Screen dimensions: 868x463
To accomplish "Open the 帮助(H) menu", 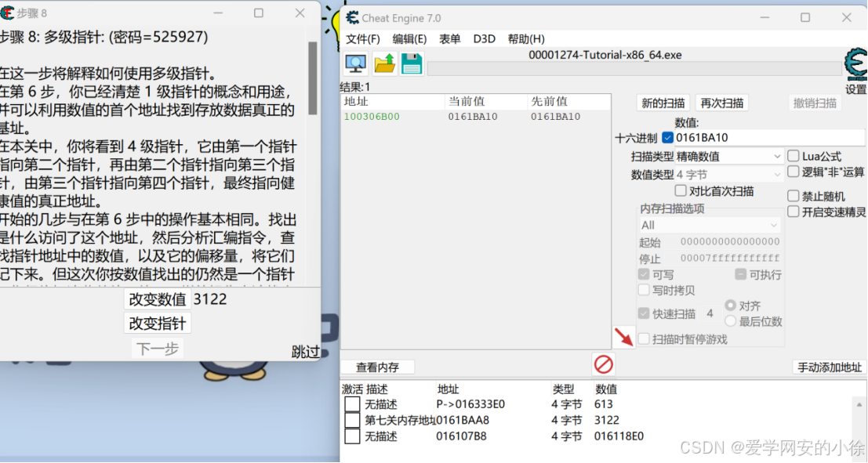I will point(526,38).
